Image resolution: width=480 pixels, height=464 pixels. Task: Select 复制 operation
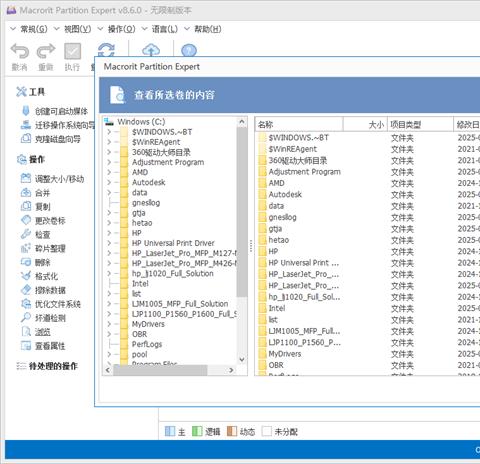35,207
